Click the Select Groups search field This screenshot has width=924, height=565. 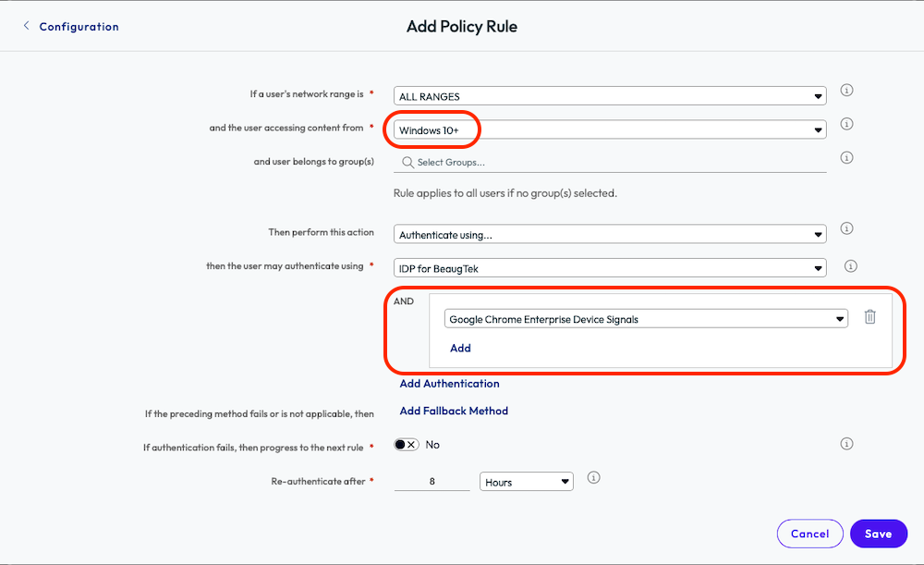coord(610,163)
